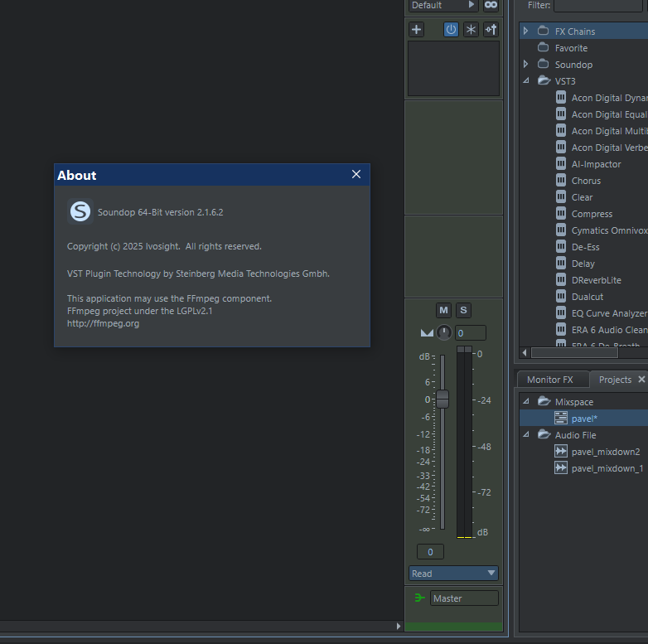The image size is (648, 644).
Task: Click the plugin list horizontal scrollbar
Action: pos(574,352)
